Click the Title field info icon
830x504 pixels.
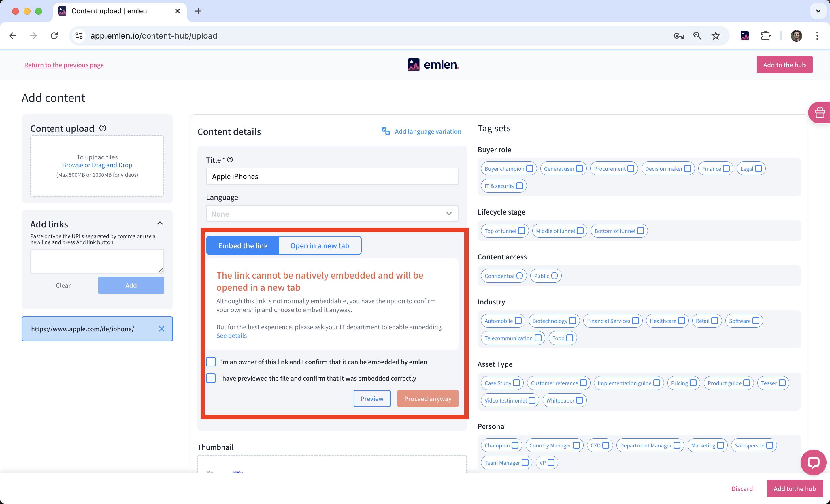click(230, 160)
